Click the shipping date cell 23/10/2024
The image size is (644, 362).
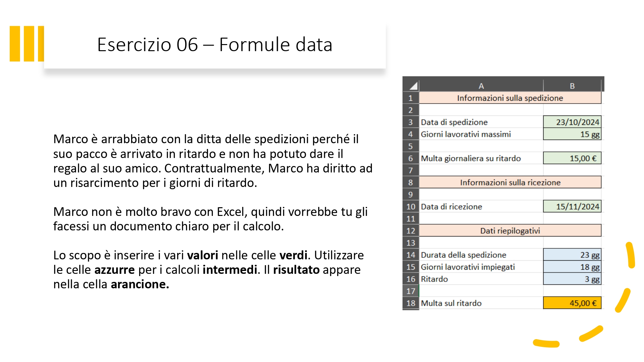(572, 122)
